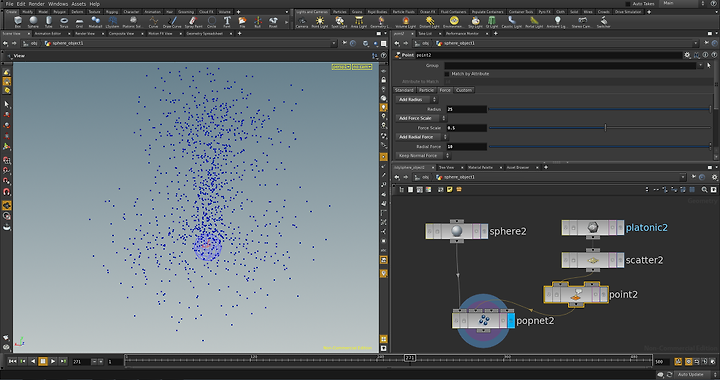Add an Environment Light from the shelf

point(454,22)
